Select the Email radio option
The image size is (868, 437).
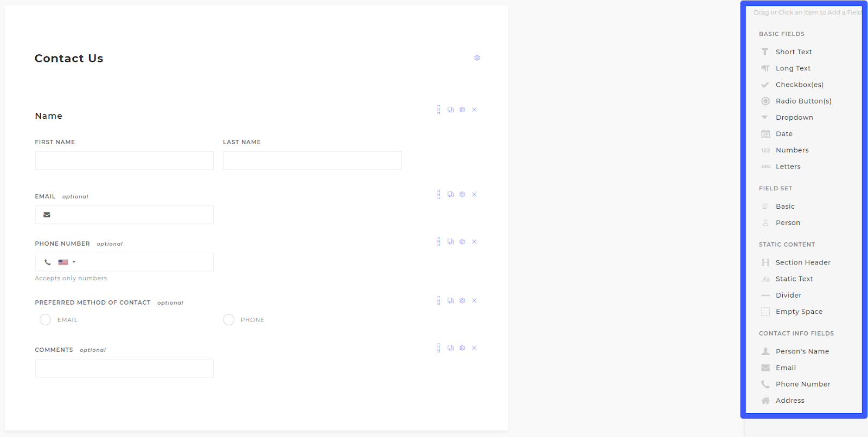pyautogui.click(x=46, y=320)
